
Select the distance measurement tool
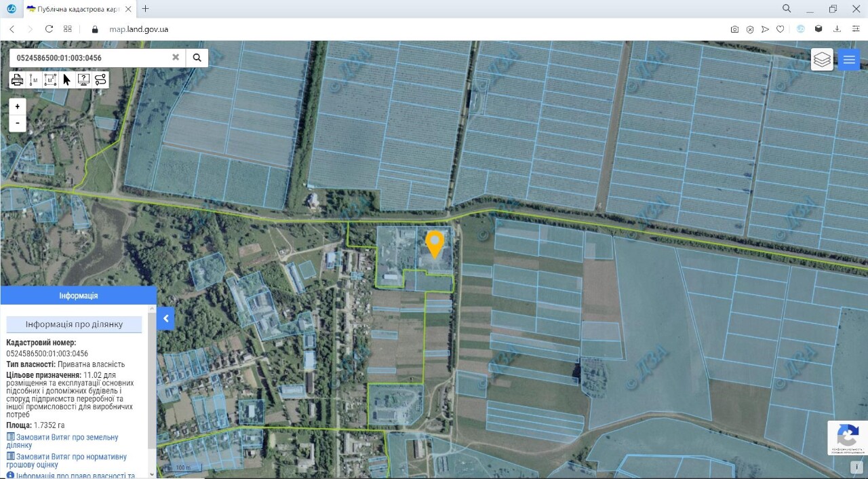[34, 79]
